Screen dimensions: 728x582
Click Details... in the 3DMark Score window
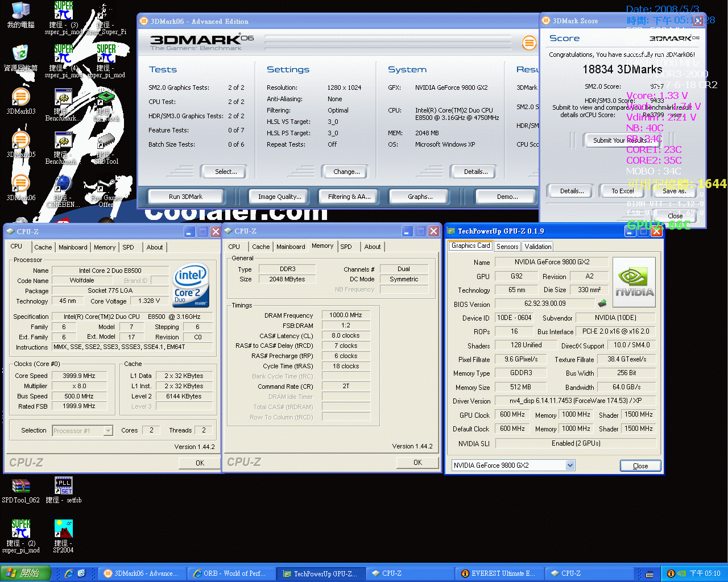(x=572, y=191)
